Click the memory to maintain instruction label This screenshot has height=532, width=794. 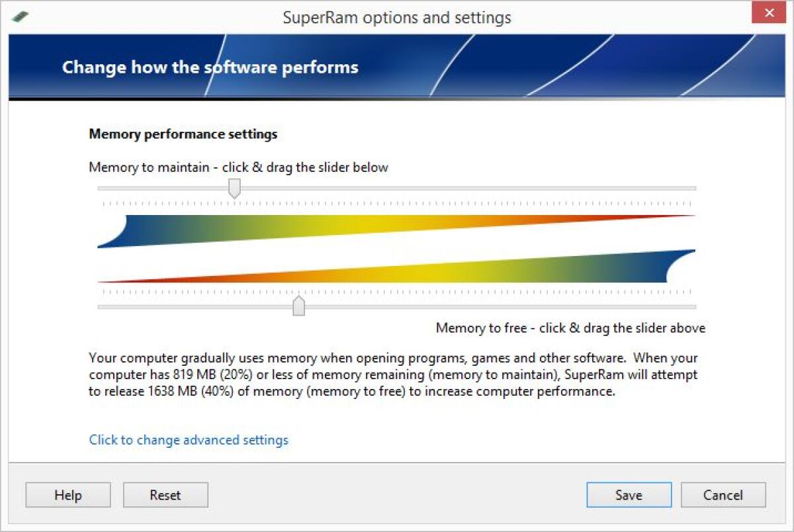238,167
